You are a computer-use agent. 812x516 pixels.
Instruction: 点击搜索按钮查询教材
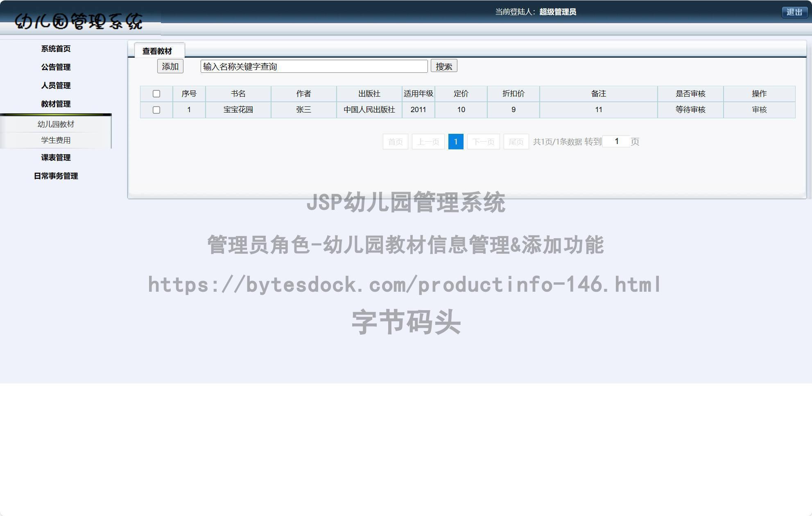click(x=444, y=66)
